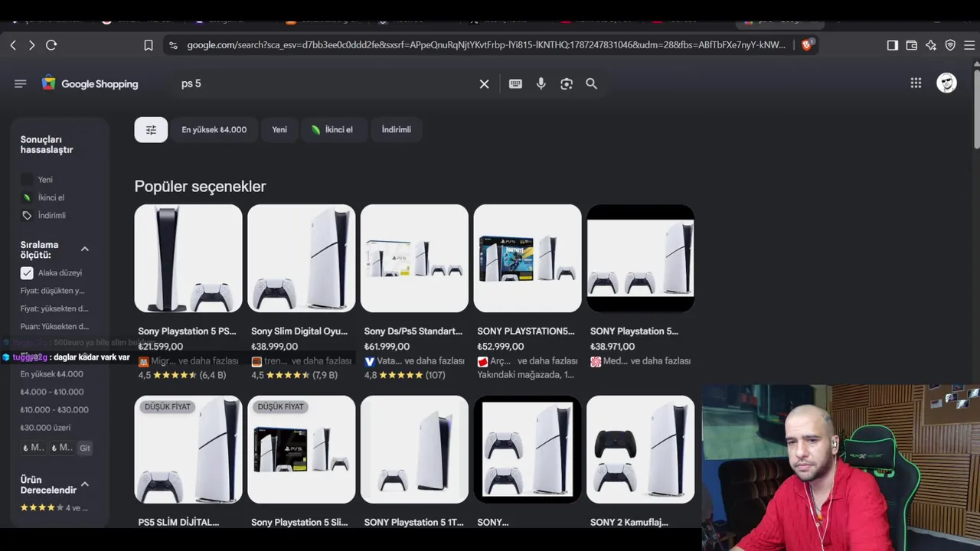Sort by 'Fiyat: yüksekten d...' option
980x551 pixels.
(54, 308)
